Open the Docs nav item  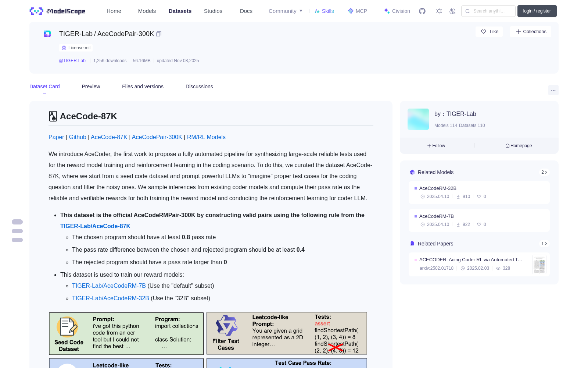(x=246, y=11)
